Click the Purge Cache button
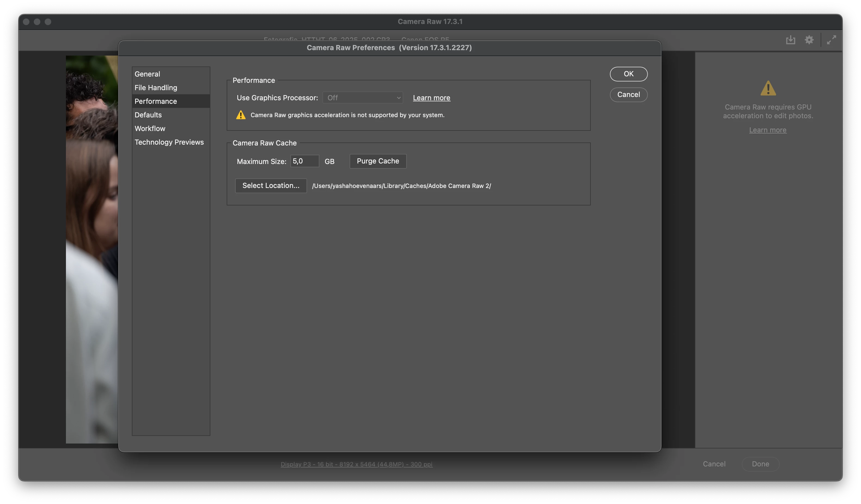The height and width of the screenshot is (504, 861). [x=378, y=161]
